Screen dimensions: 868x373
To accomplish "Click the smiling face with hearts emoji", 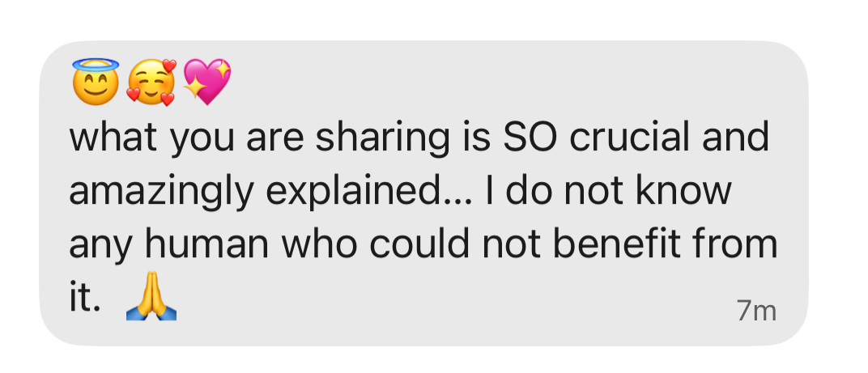I will [151, 83].
